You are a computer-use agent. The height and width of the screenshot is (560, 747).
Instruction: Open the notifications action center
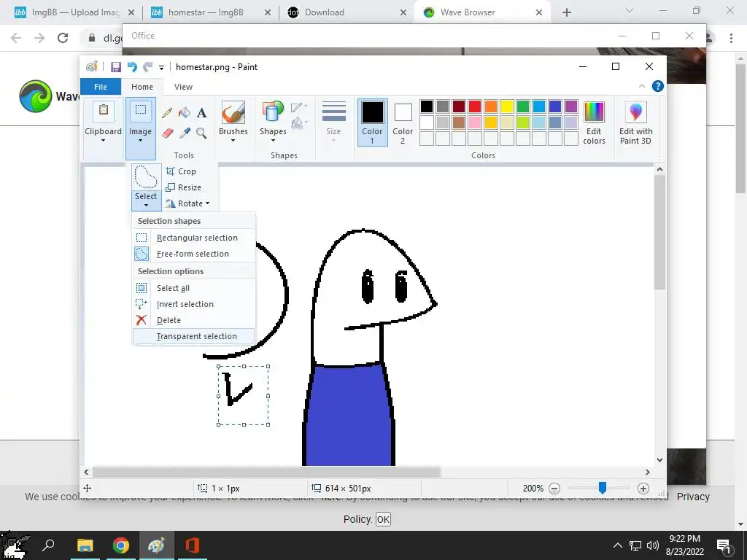pyautogui.click(x=724, y=545)
